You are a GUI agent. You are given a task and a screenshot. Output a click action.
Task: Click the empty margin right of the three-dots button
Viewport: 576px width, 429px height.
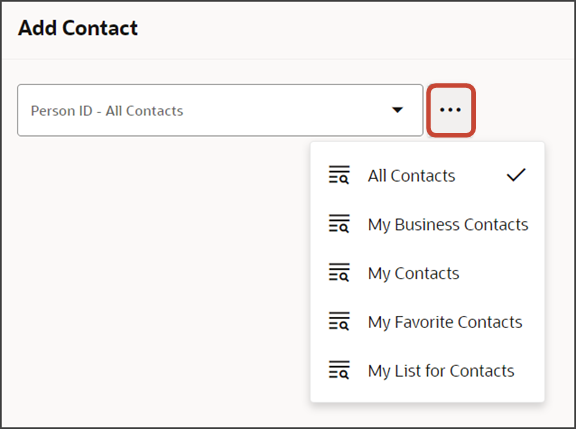[523, 110]
